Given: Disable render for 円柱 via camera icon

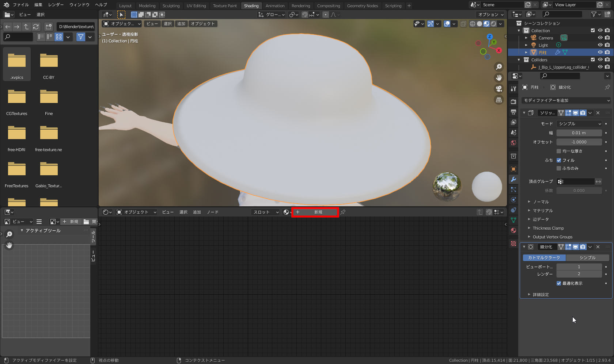Looking at the screenshot, I should 607,52.
